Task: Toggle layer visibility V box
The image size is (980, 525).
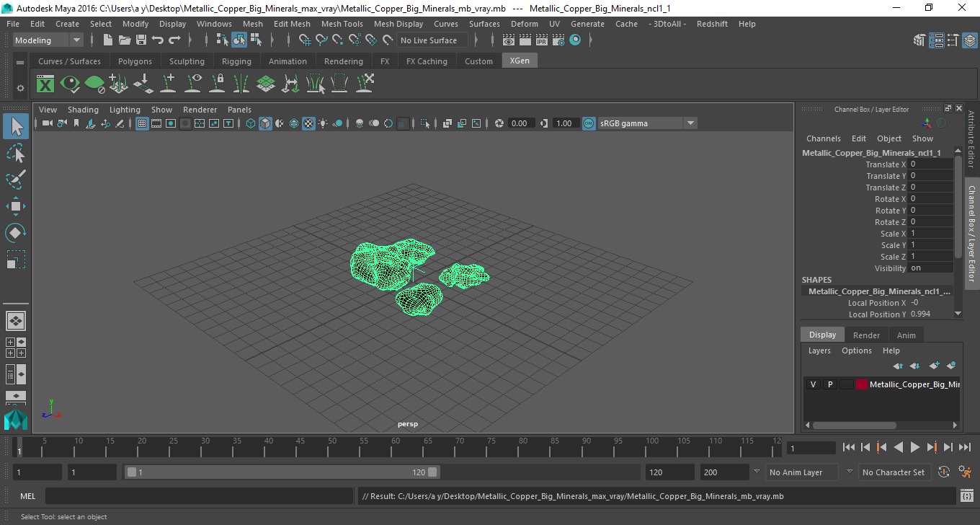Action: coord(813,384)
